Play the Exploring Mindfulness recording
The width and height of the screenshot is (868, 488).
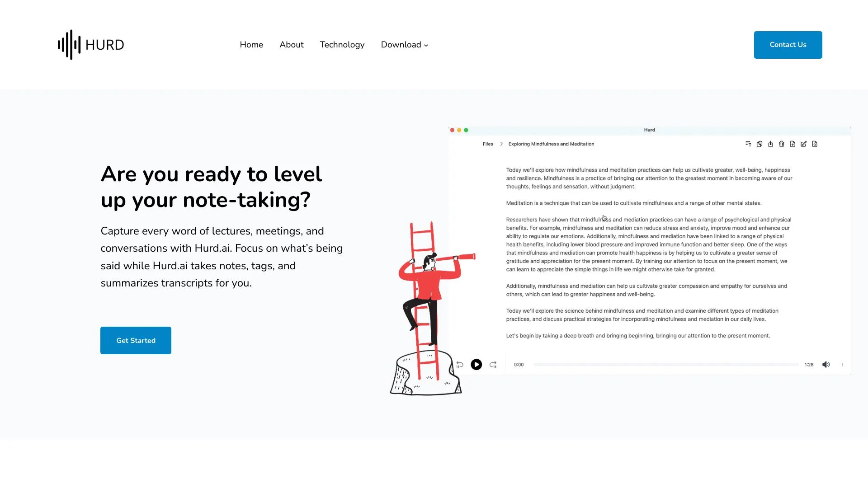476,364
